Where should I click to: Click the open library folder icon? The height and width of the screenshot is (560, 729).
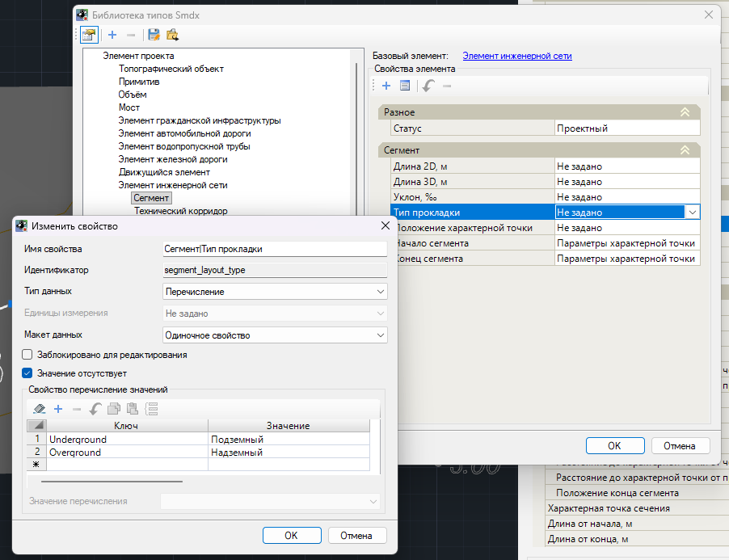[172, 35]
